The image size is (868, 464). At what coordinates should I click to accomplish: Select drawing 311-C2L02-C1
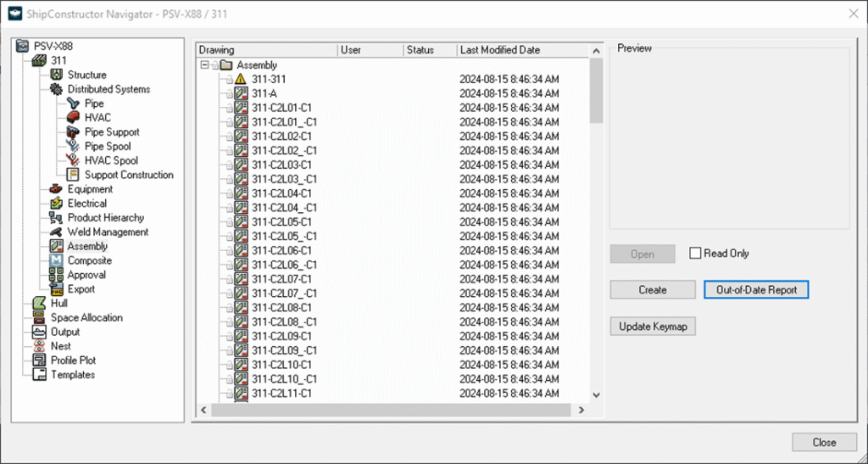(281, 137)
